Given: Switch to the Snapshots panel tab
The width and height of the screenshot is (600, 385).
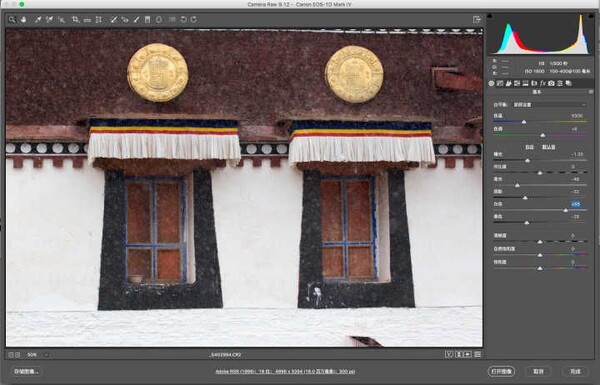Looking at the screenshot, I should [x=569, y=83].
